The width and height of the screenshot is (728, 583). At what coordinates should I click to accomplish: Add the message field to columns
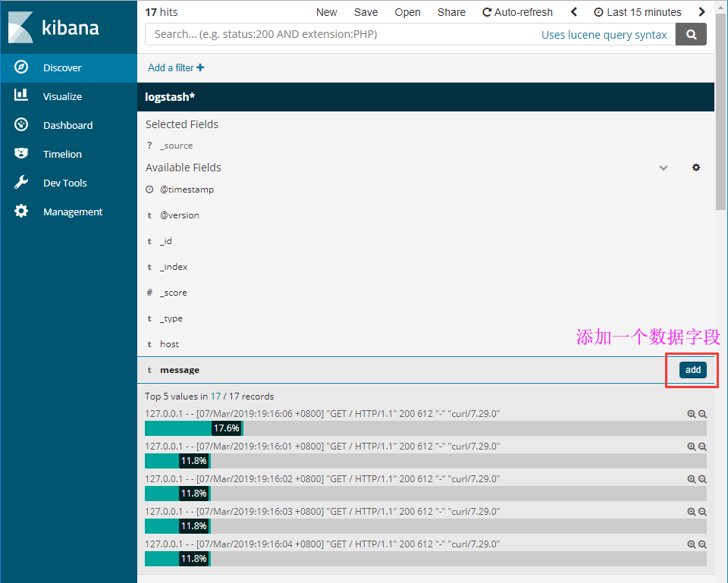point(692,370)
